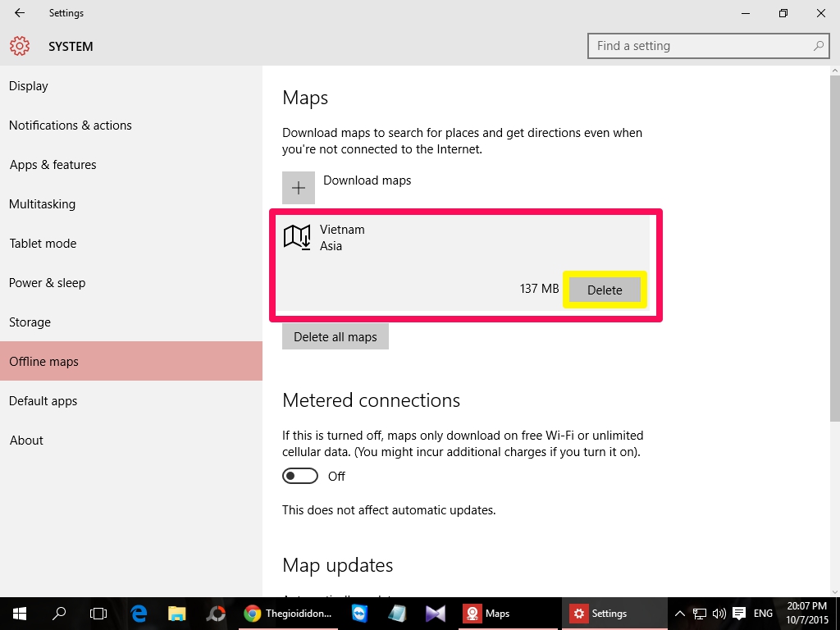840x630 pixels.
Task: Click the Asia region text
Action: coord(331,246)
